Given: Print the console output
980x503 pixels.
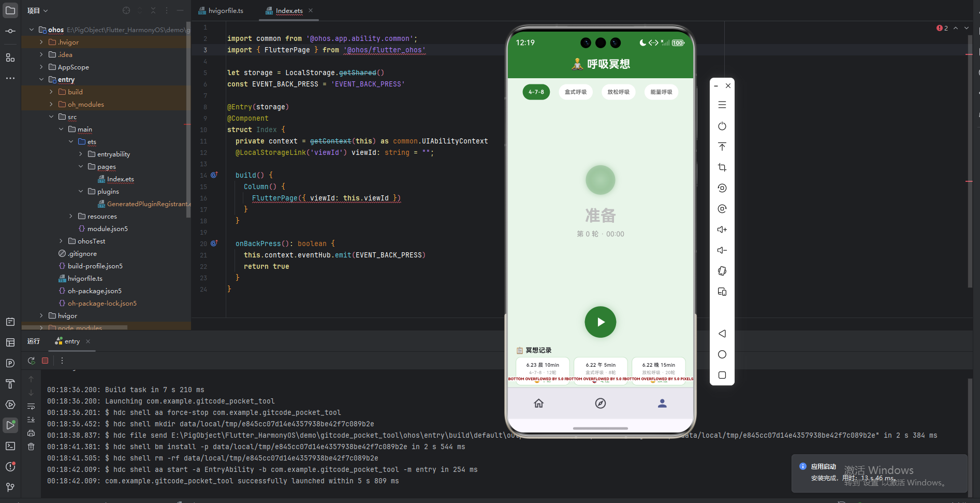Looking at the screenshot, I should click(31, 433).
